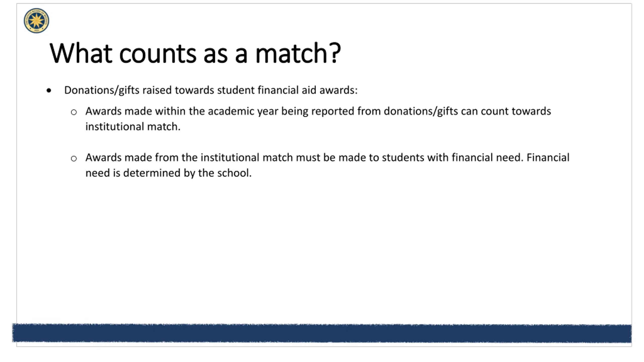Click the 'institutional match.' line of text

[133, 126]
